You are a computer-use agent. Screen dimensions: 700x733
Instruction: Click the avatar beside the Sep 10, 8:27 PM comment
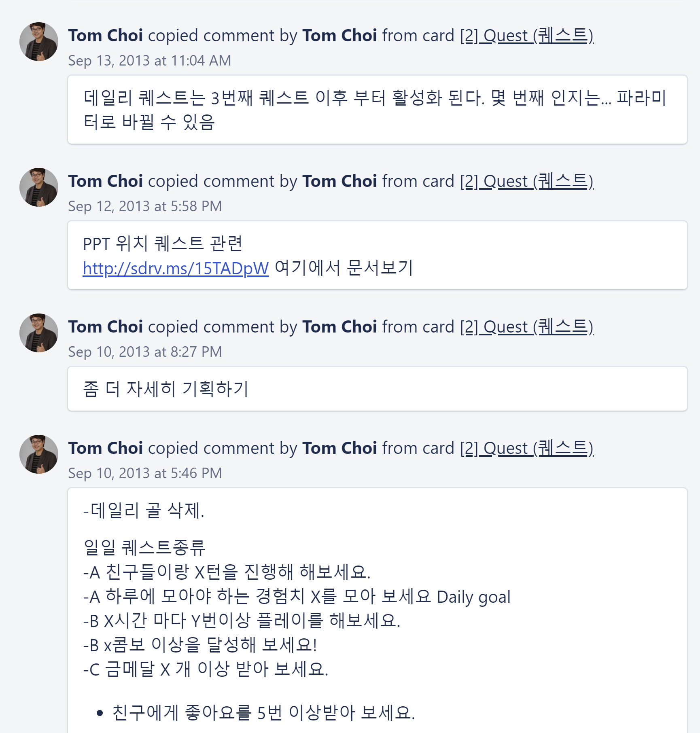pyautogui.click(x=39, y=333)
